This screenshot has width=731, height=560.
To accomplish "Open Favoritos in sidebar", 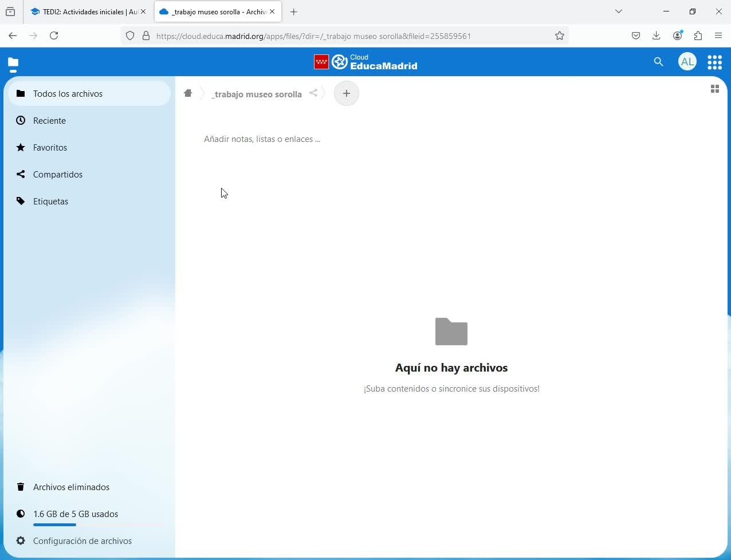I will click(89, 147).
